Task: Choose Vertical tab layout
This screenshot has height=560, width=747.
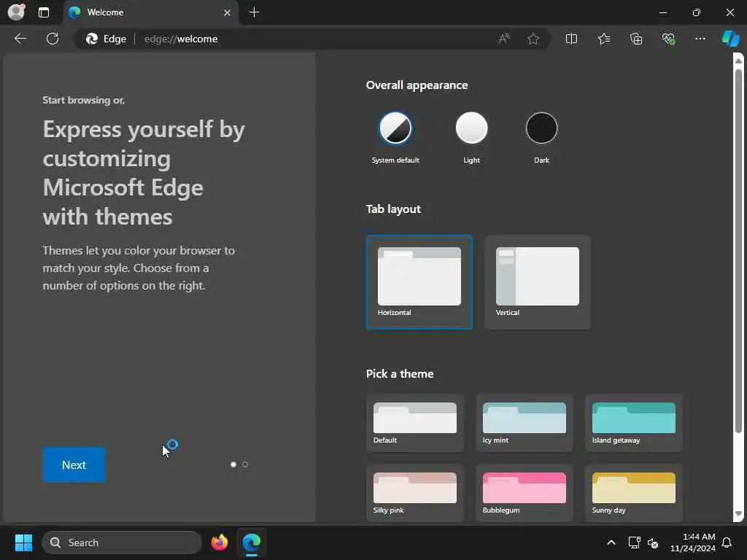Action: coord(538,282)
